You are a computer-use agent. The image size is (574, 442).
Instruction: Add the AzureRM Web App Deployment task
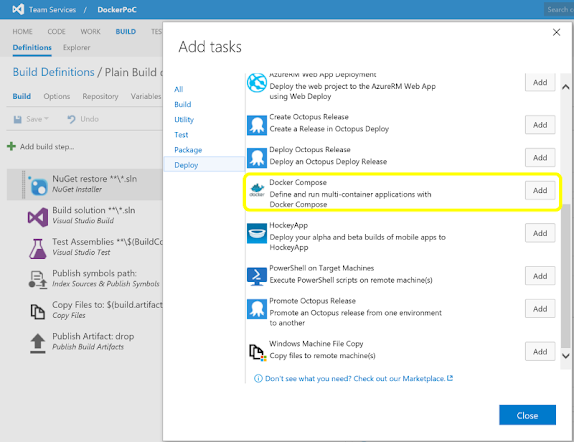tap(540, 82)
